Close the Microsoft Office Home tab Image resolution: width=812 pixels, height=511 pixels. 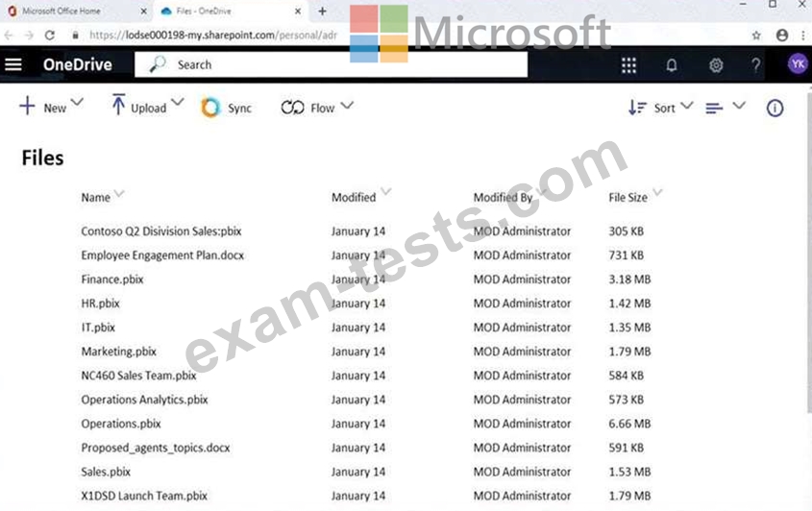coord(143,11)
